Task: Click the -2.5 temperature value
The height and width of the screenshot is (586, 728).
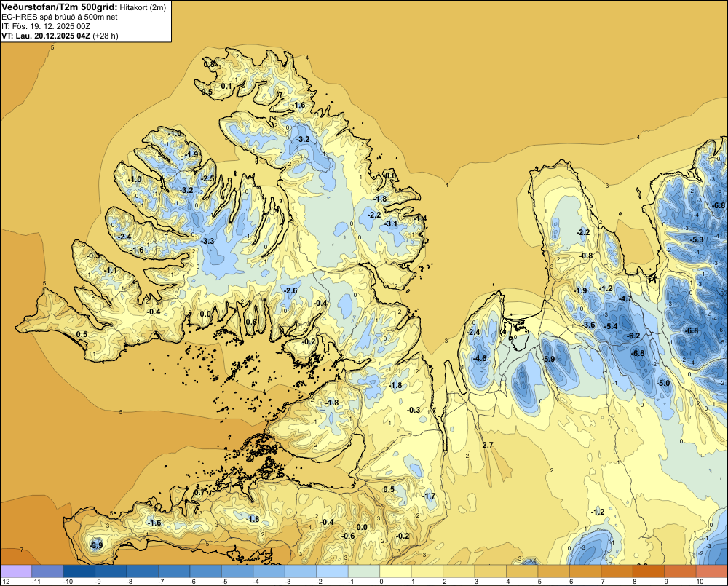Action: click(x=207, y=178)
